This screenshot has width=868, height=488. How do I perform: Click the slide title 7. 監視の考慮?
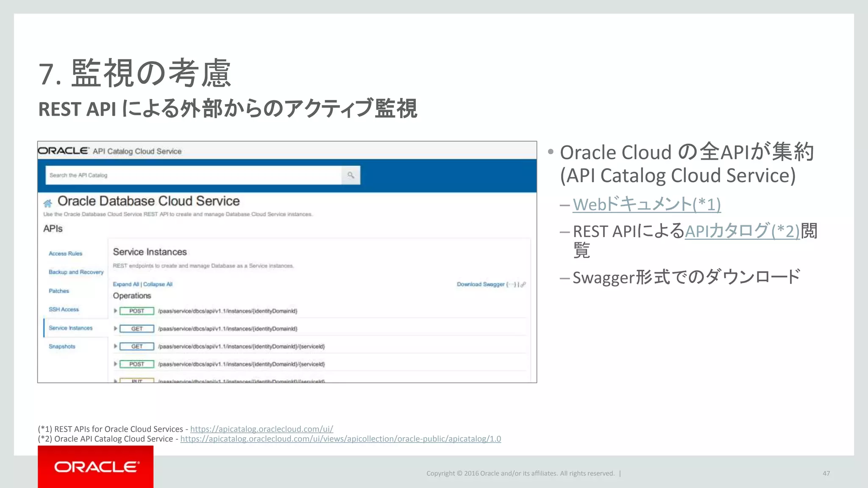pyautogui.click(x=135, y=73)
